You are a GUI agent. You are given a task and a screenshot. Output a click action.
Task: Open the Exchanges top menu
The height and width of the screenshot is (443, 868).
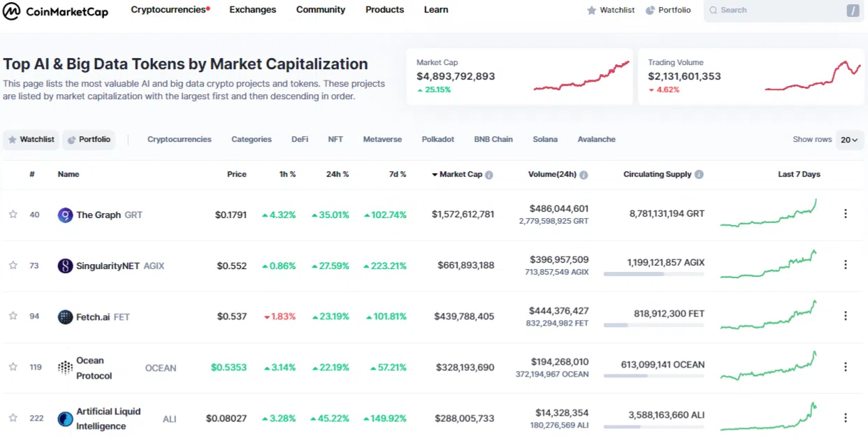pyautogui.click(x=253, y=10)
